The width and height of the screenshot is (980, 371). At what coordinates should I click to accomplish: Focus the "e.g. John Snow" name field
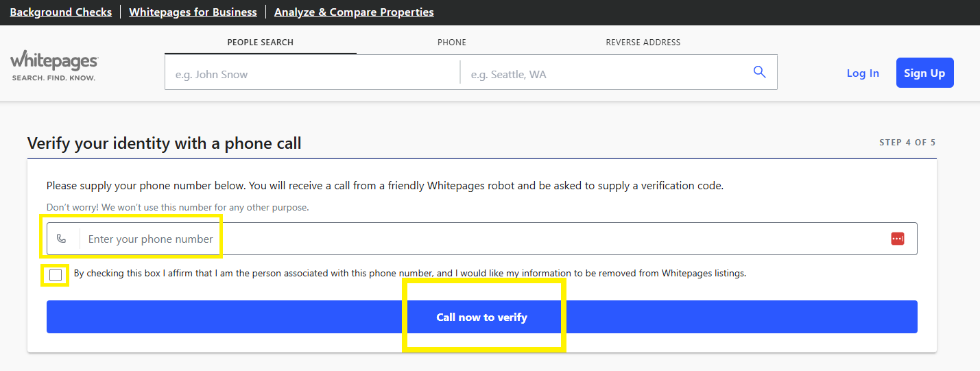coord(313,74)
